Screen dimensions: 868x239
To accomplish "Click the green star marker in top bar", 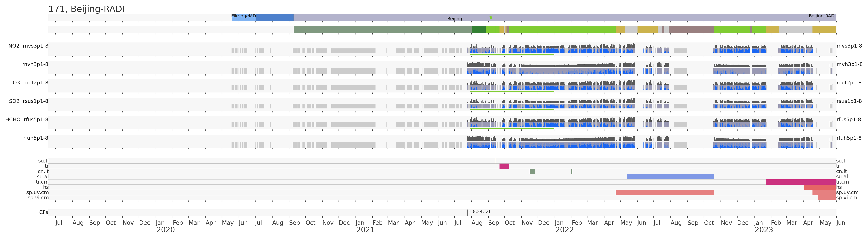I will 491,17.
